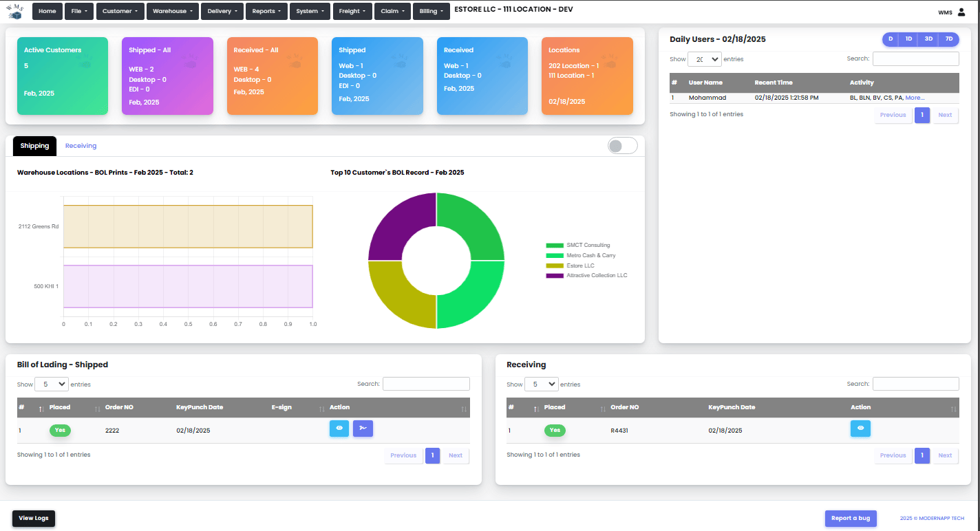Click the Receiving table search field

[915, 384]
